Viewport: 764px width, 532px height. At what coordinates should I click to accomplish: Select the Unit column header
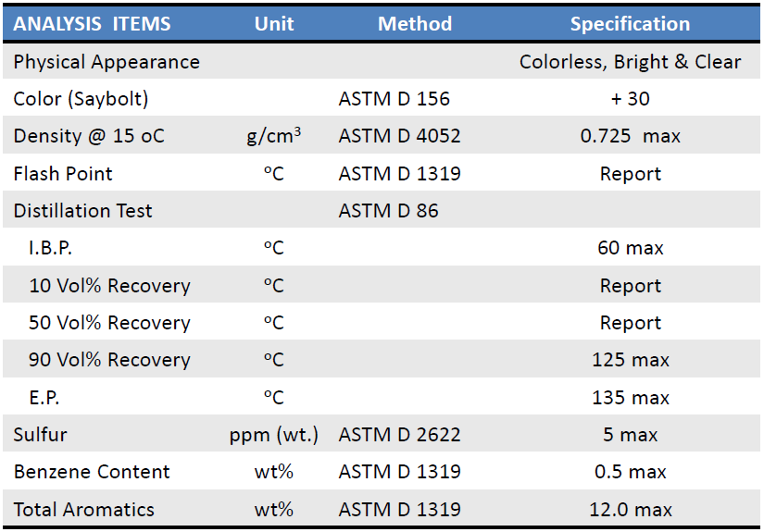(x=274, y=24)
